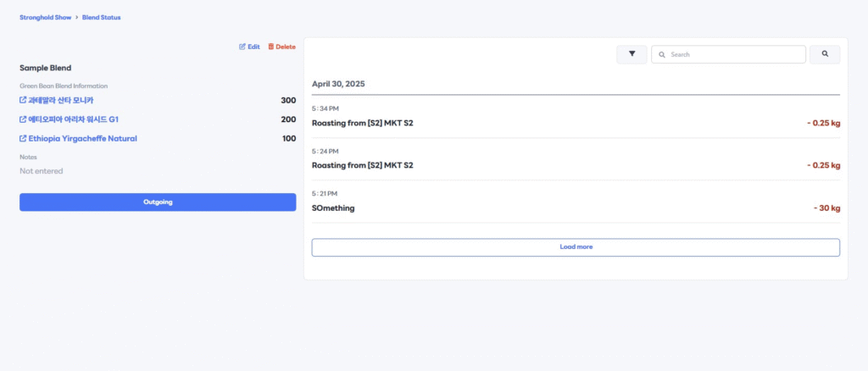Open the Ethiopia Yirgacheffe Natural bean link
868x371 pixels.
(x=82, y=139)
